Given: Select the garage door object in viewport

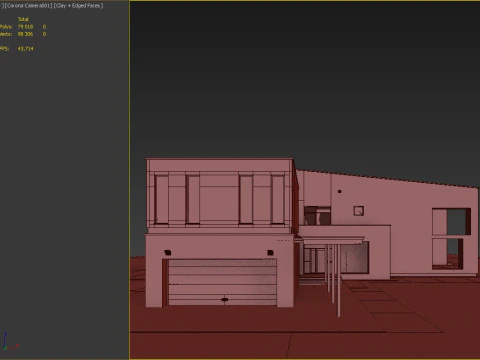Looking at the screenshot, I should [x=222, y=282].
